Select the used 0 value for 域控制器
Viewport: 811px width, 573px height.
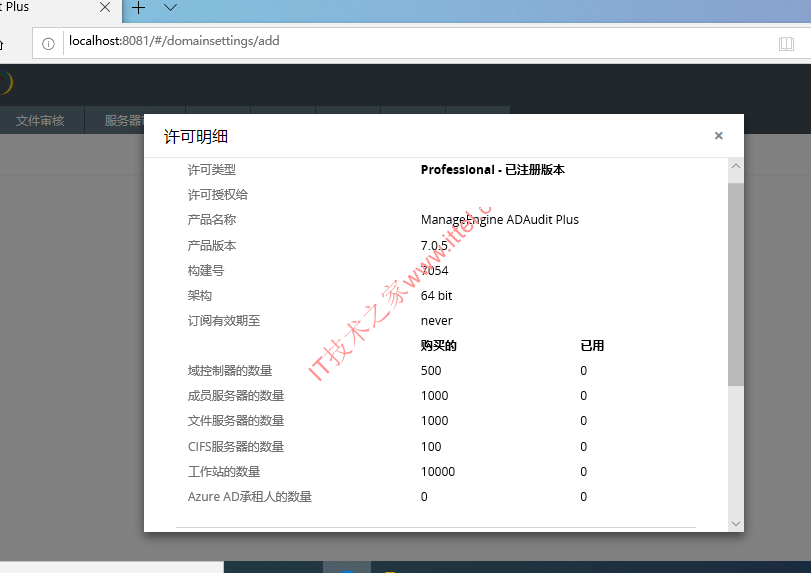583,371
